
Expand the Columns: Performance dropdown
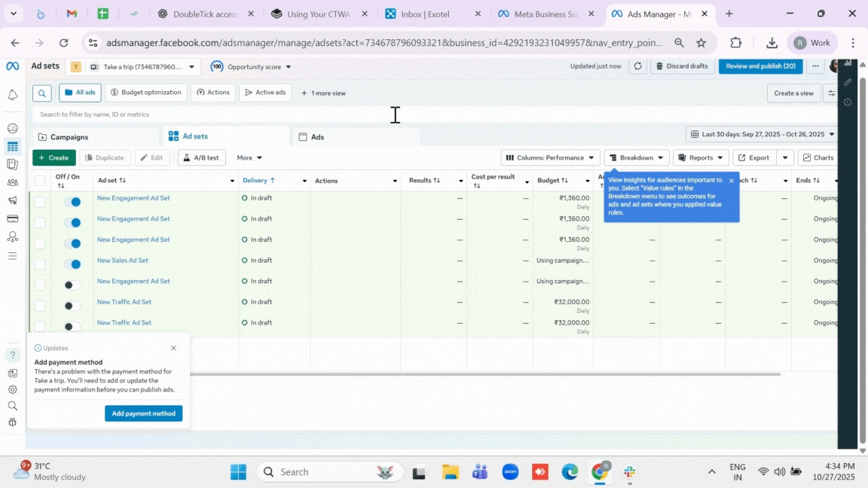[550, 157]
